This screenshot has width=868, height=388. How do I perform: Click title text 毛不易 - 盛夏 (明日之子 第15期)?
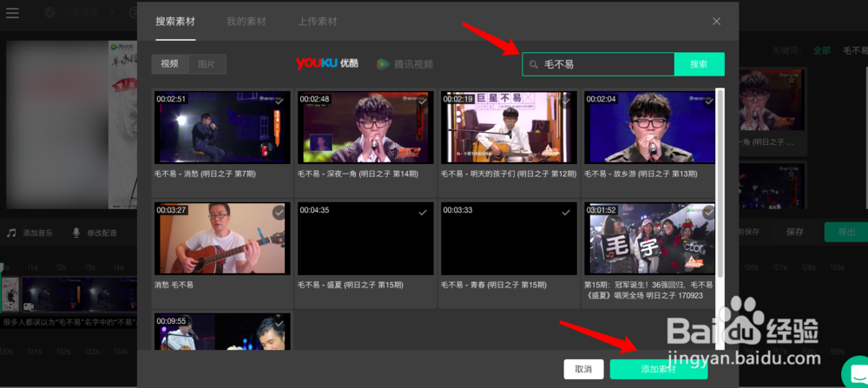click(351, 285)
